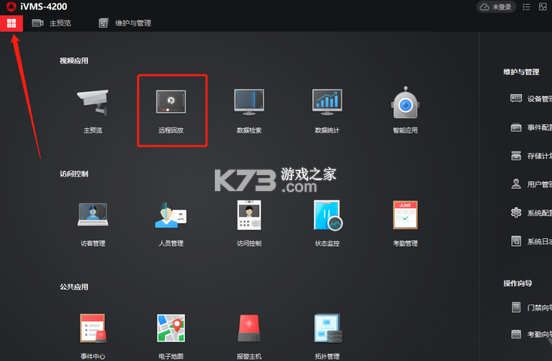Screen dimensions: 552x361
Task: Open 状态监控 status monitoring module
Action: (327, 223)
